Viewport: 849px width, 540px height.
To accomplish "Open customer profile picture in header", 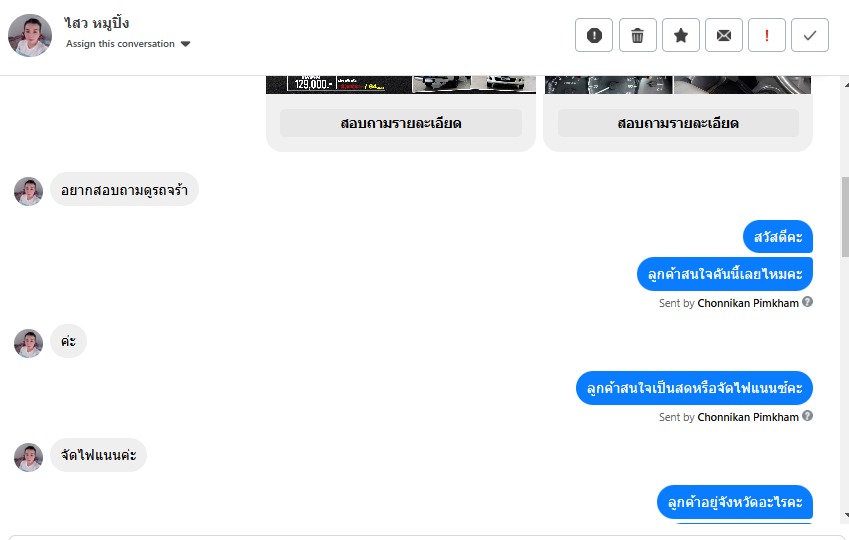I will 30,35.
